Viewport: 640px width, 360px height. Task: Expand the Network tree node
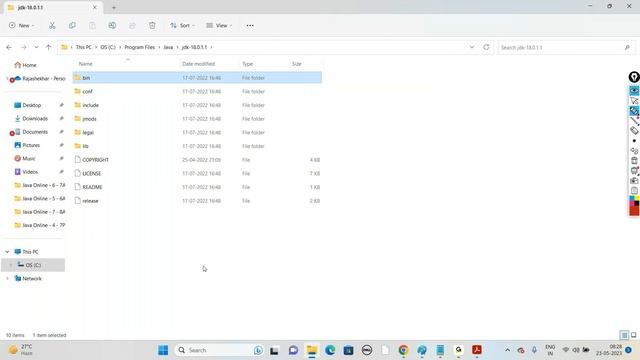7,279
